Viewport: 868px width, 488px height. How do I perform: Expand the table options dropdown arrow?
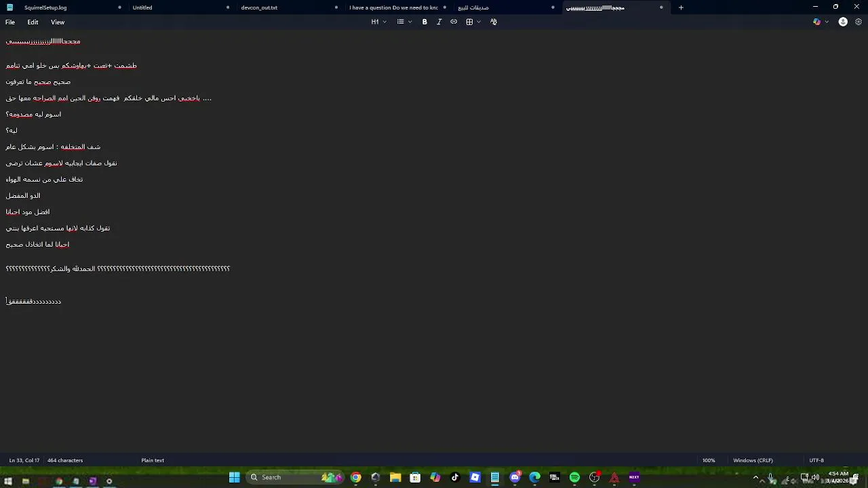479,22
